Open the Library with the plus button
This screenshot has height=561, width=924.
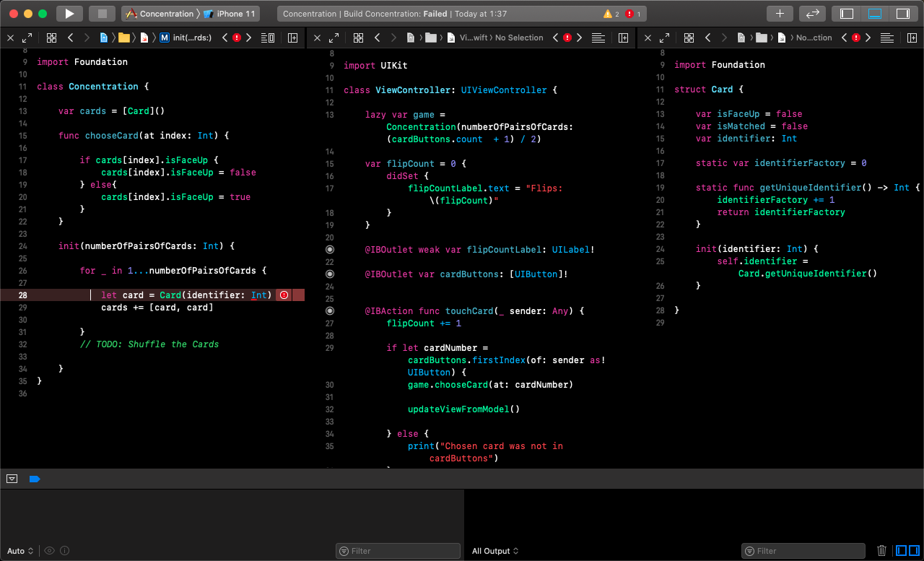(x=780, y=14)
